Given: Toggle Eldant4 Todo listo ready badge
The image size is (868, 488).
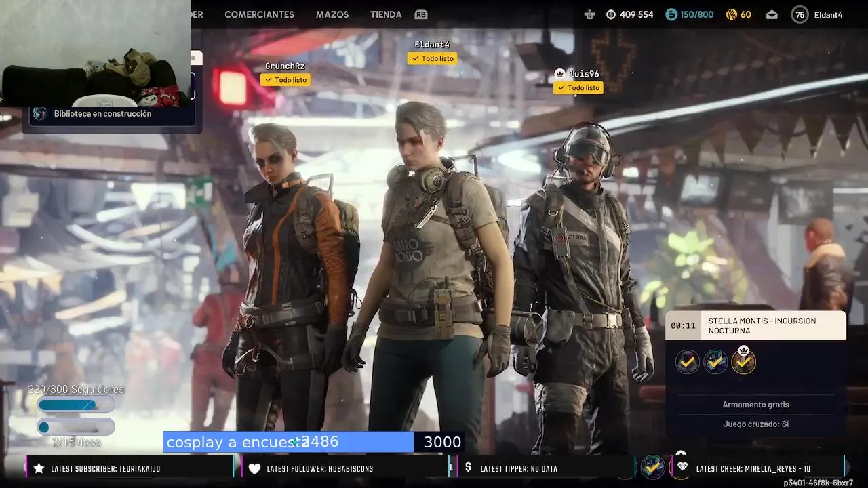Looking at the screenshot, I should tap(432, 59).
